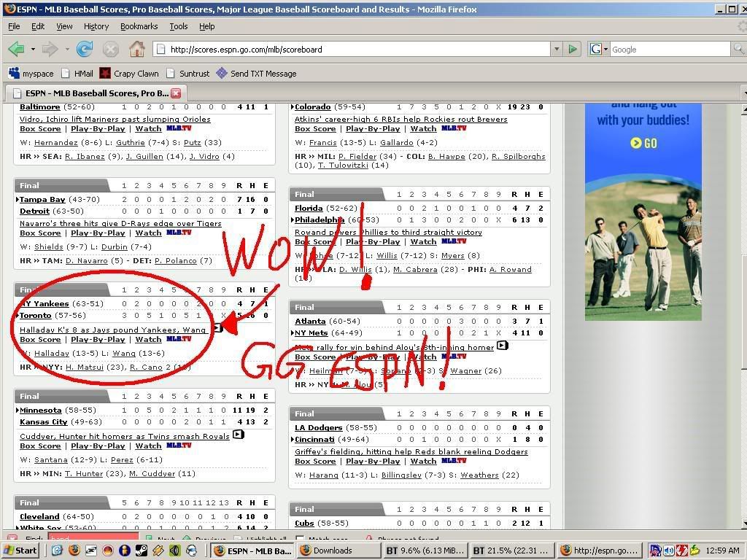Open the Windows Start menu
Viewport: 747px width, 560px height.
point(20,551)
